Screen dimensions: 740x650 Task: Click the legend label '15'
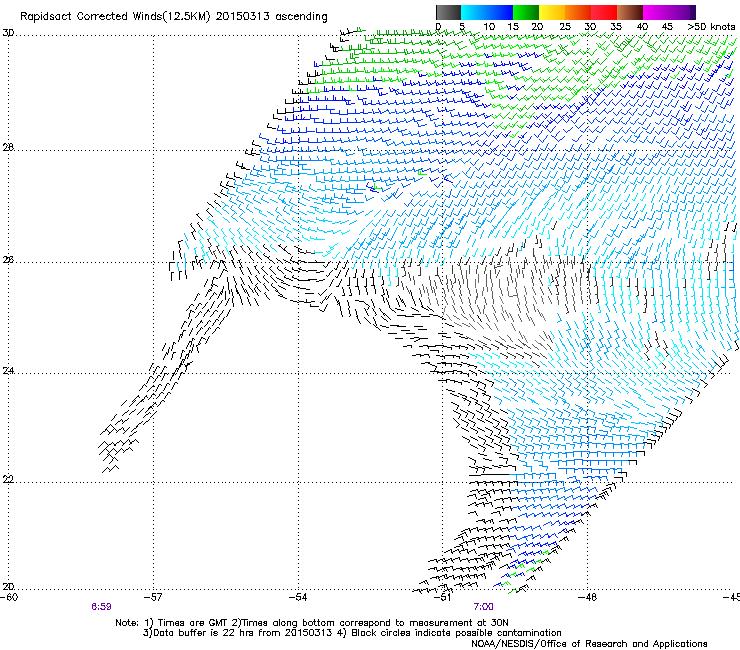click(513, 27)
